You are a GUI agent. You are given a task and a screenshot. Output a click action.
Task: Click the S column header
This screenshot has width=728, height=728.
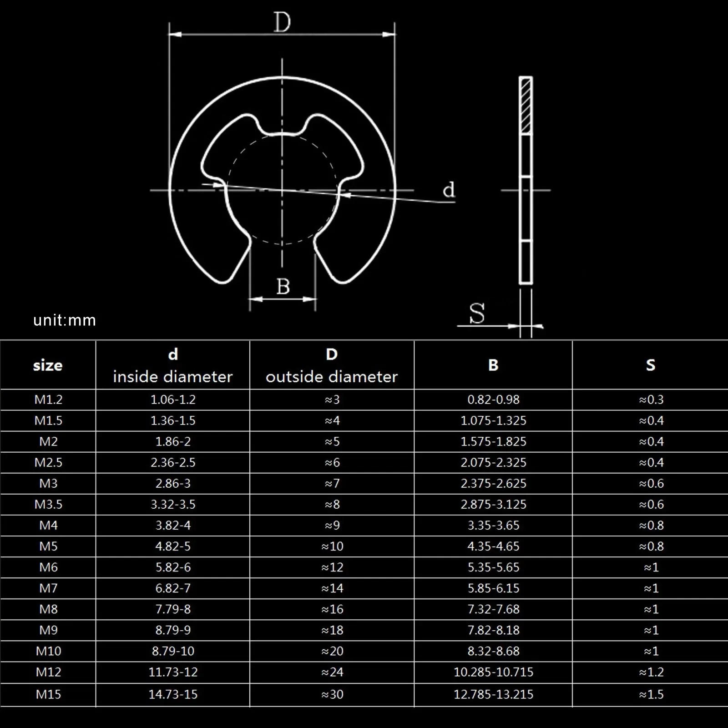[651, 364]
